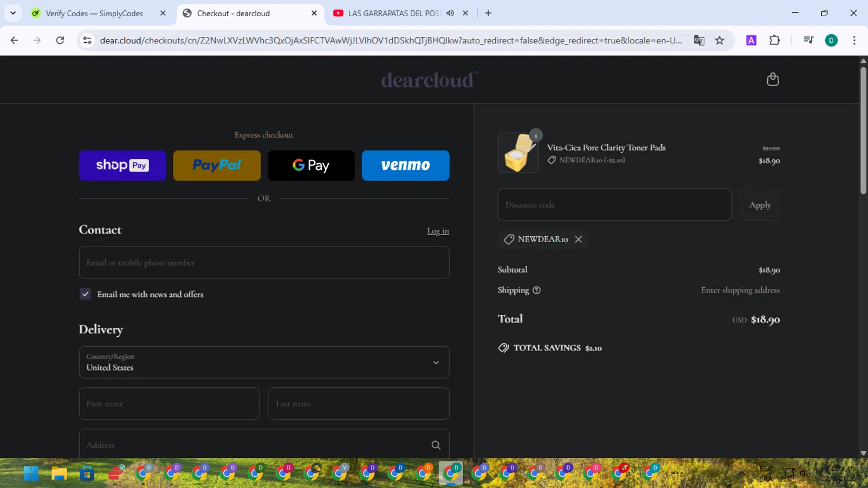Click the shipping info question mark icon

pyautogui.click(x=536, y=290)
